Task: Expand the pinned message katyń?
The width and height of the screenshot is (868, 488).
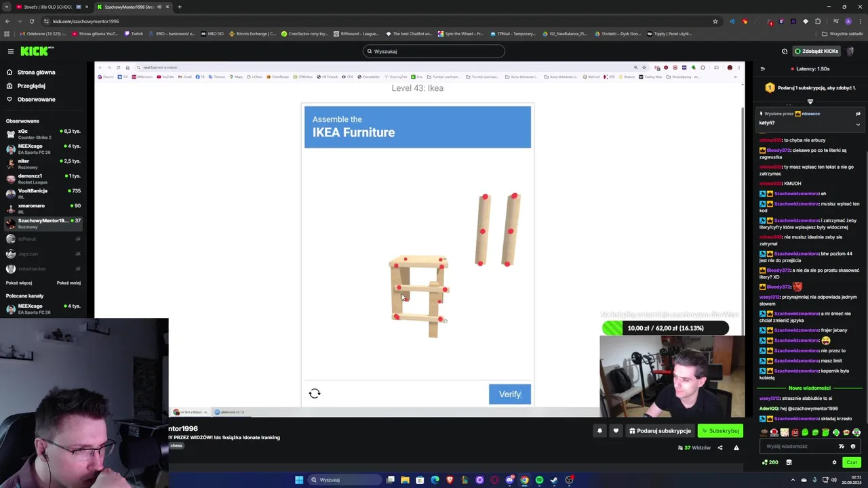Action: coord(858,124)
